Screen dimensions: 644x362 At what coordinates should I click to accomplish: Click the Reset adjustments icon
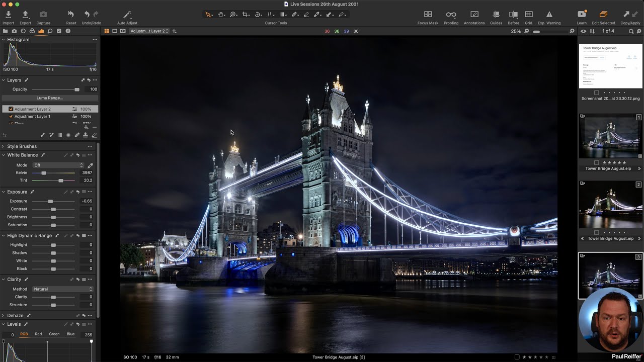tap(71, 15)
